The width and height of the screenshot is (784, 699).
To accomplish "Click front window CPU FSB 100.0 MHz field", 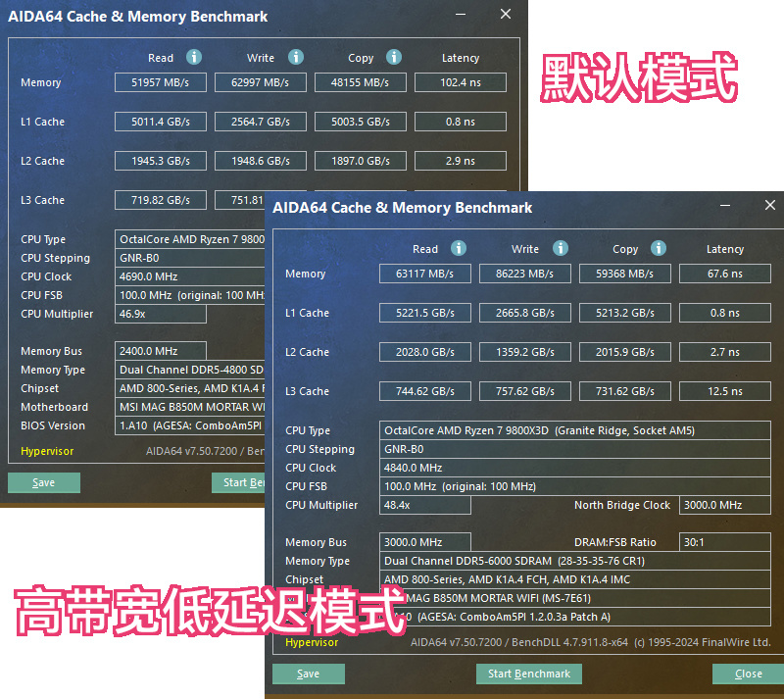I will [575, 486].
